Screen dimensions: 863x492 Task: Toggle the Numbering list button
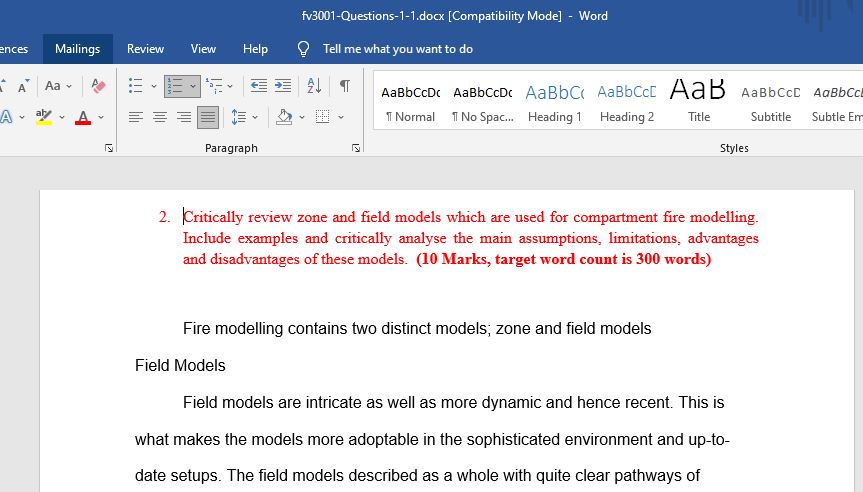[x=175, y=86]
